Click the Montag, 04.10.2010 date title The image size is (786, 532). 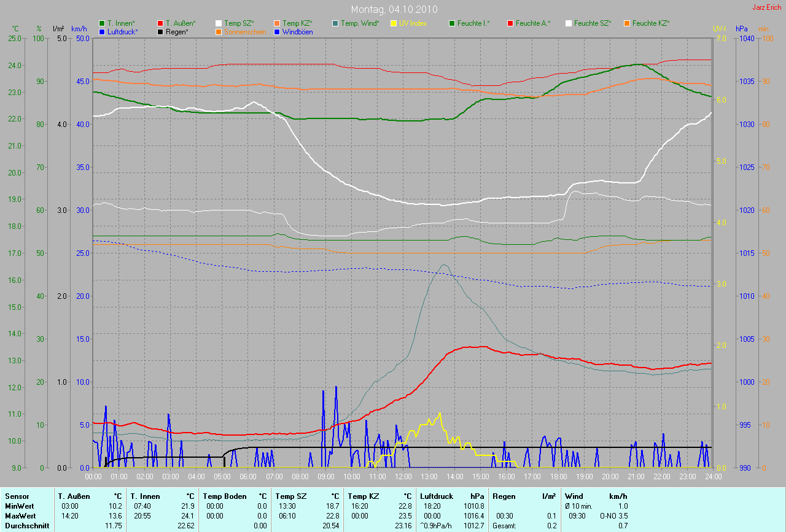point(392,9)
